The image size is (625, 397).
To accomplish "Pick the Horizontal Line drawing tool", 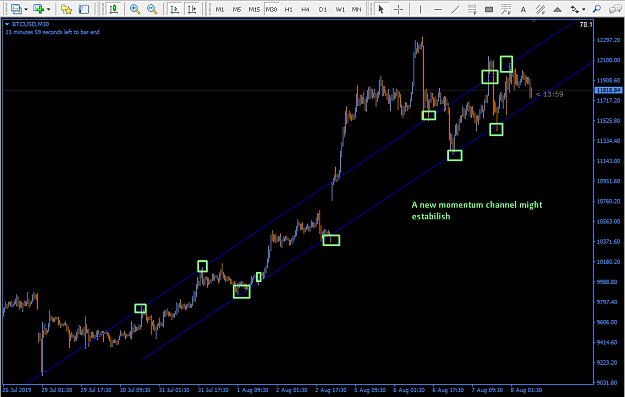I will 438,9.
